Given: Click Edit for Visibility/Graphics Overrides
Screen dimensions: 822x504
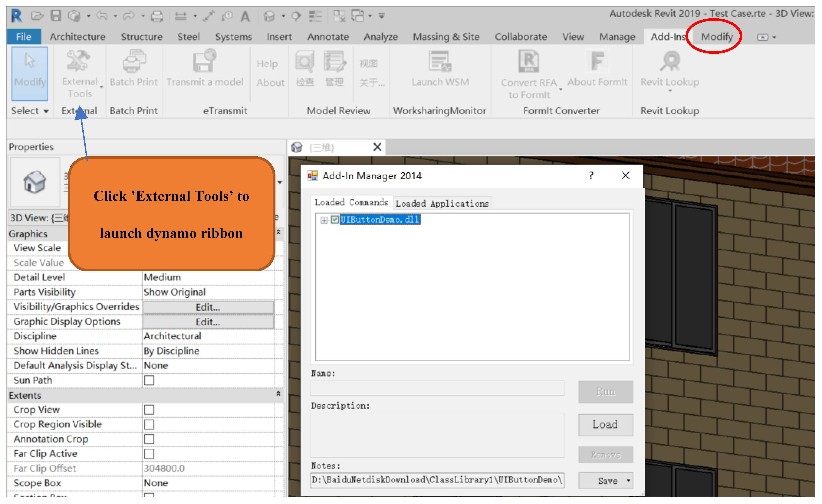Looking at the screenshot, I should pyautogui.click(x=208, y=307).
